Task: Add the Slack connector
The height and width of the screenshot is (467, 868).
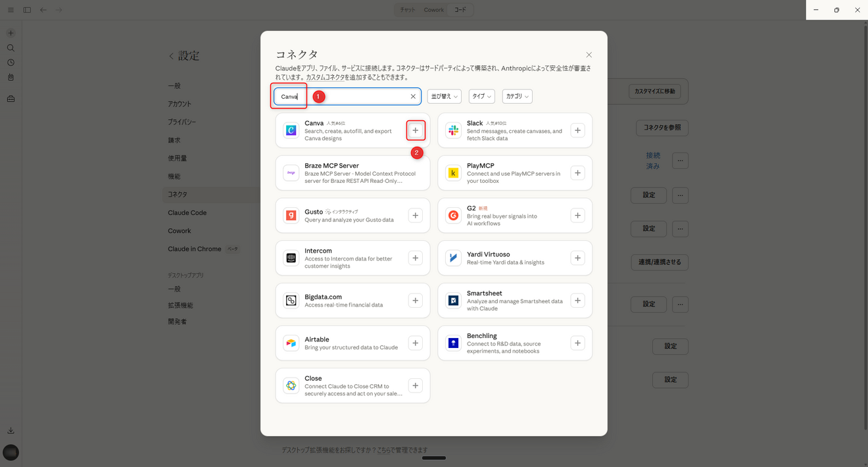Action: point(577,130)
